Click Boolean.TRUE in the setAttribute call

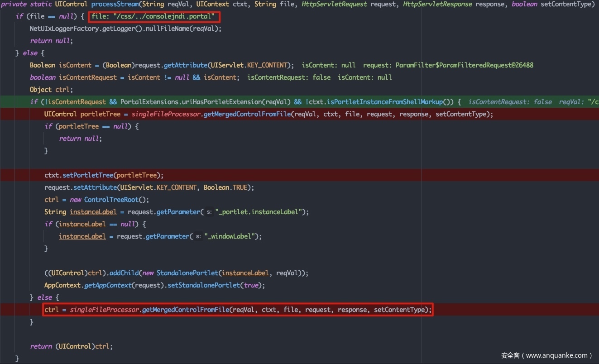(229, 187)
